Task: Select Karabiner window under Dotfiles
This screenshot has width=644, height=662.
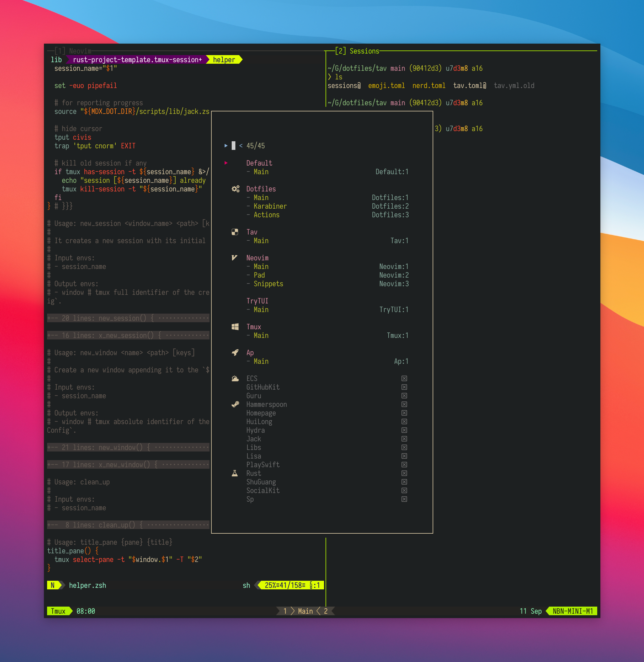Action: tap(270, 206)
